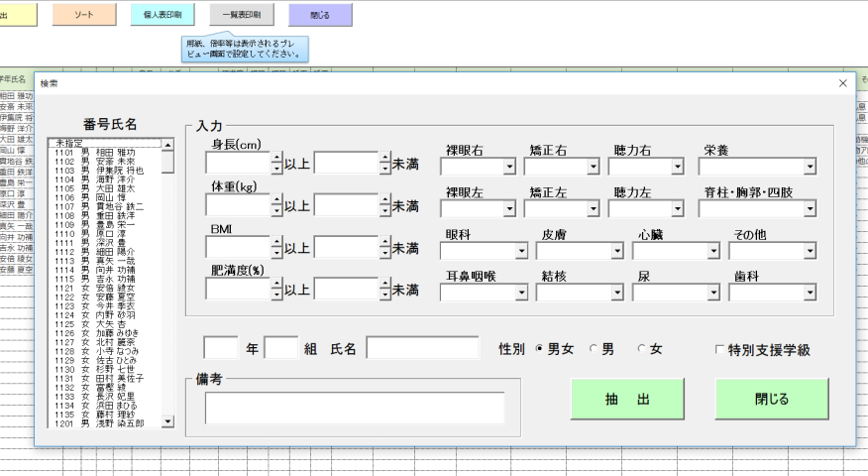Open the 裸眼右 dropdown

pos(511,168)
